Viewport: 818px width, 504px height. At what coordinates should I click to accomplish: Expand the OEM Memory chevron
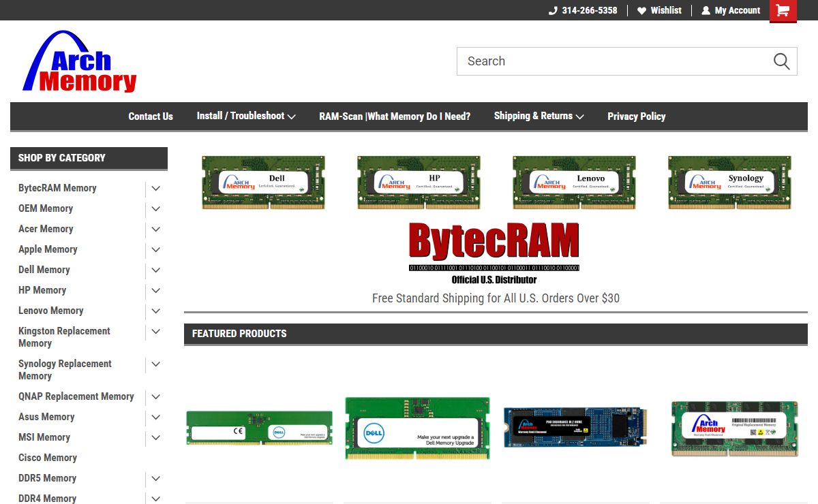(x=156, y=209)
